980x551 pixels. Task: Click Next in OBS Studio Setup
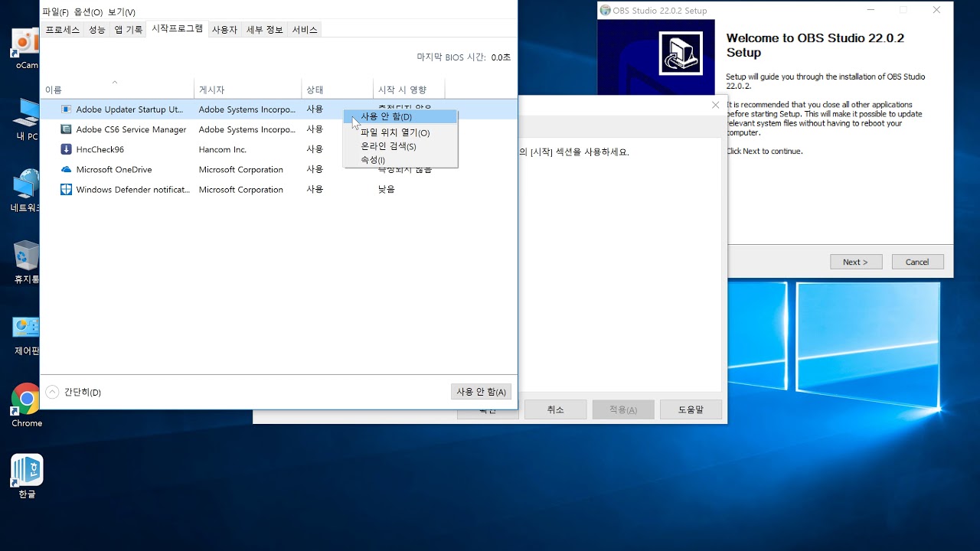[x=856, y=262]
